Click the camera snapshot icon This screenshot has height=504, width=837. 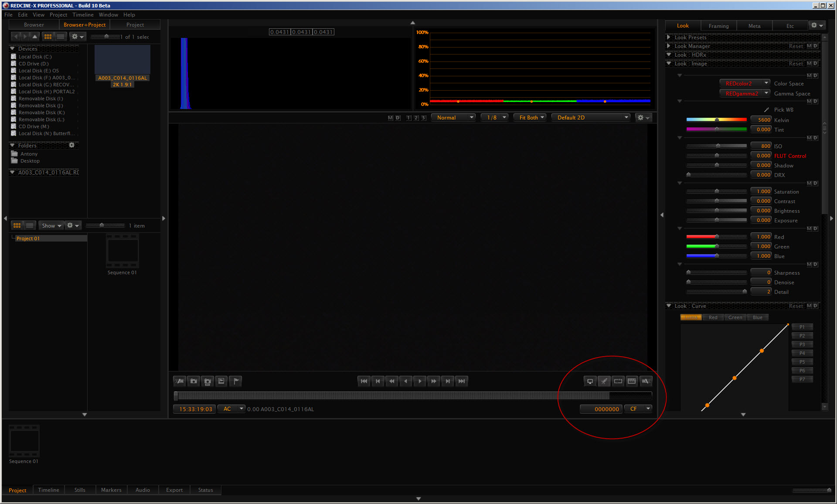(x=194, y=381)
